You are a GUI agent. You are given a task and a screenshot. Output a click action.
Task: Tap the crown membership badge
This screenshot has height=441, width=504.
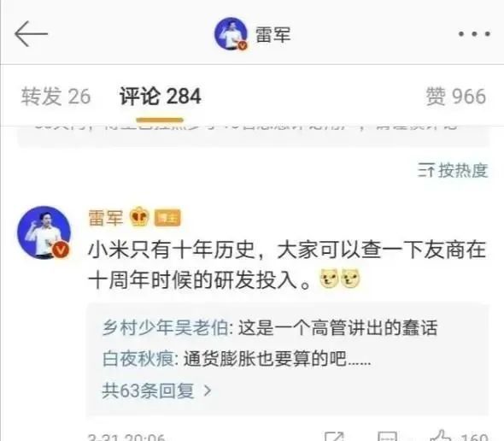coord(139,217)
